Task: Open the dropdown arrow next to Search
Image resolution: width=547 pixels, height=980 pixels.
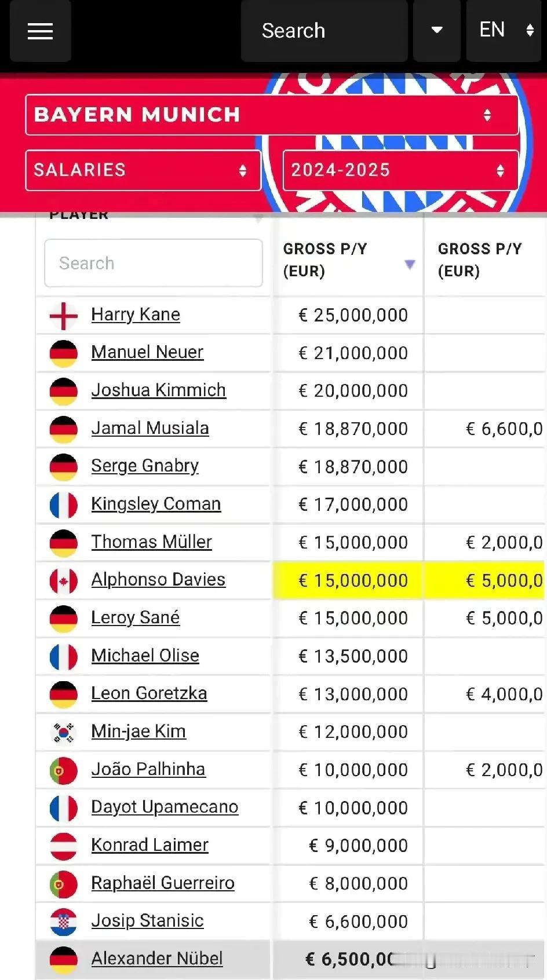Action: coord(437,31)
